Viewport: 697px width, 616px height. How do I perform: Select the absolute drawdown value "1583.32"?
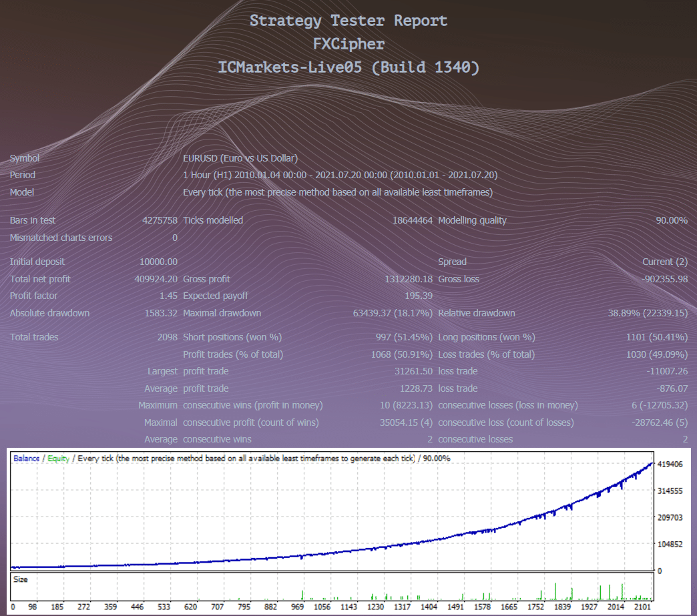[161, 313]
